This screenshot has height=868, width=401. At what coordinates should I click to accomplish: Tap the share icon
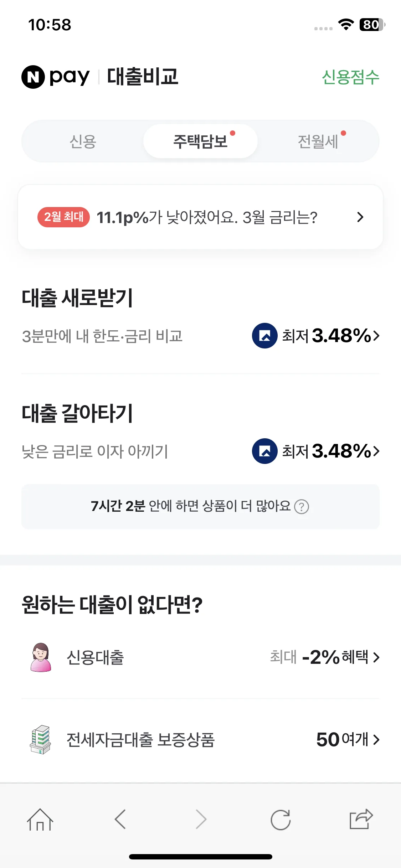click(361, 819)
